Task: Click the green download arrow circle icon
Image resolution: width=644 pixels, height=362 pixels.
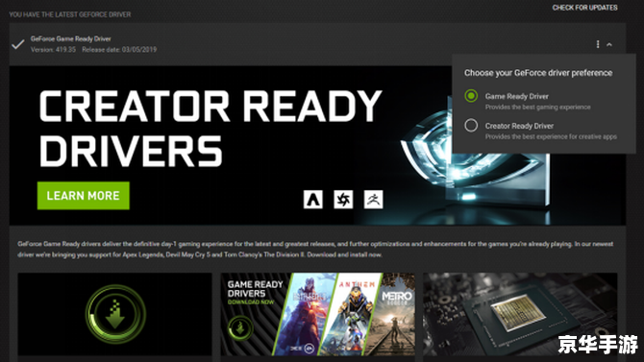Action: tap(115, 314)
